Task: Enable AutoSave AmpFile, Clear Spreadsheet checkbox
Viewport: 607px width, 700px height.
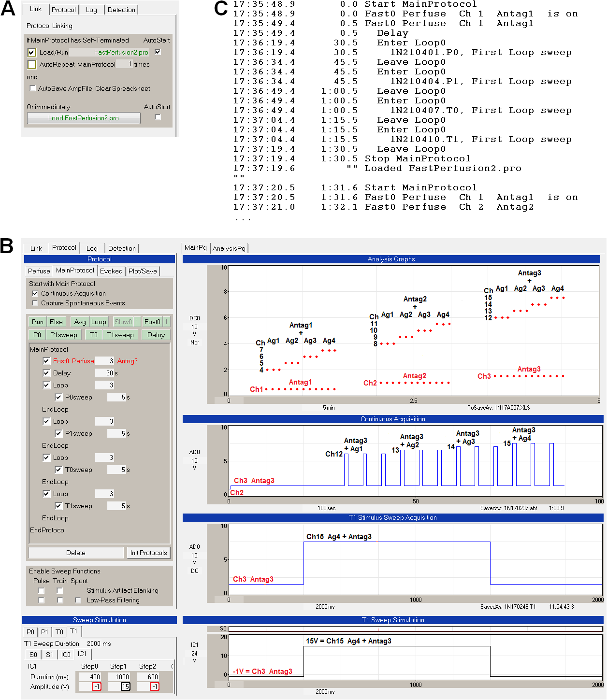Action: point(32,88)
